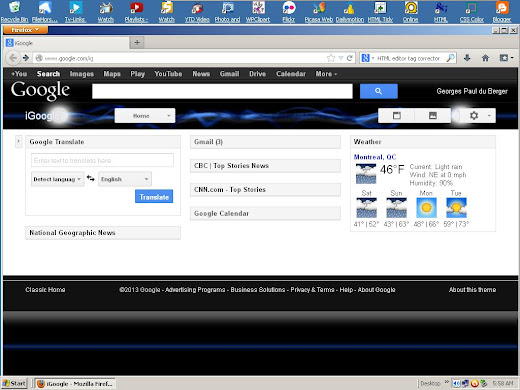Screen dimensions: 520x390
Task: Bookmark page with the star icon
Action: click(x=331, y=58)
